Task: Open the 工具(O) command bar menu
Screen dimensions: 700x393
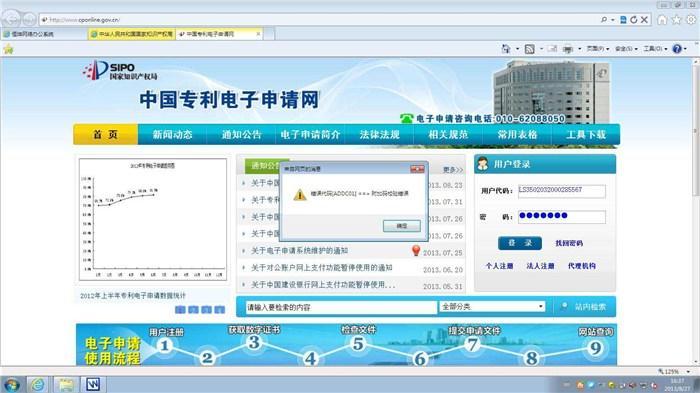Action: (655, 49)
